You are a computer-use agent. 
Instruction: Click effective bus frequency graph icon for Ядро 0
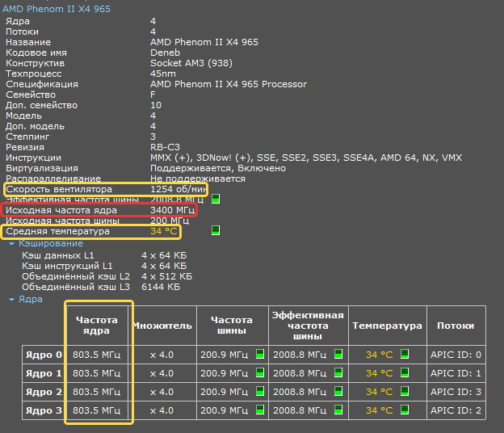[x=338, y=354]
